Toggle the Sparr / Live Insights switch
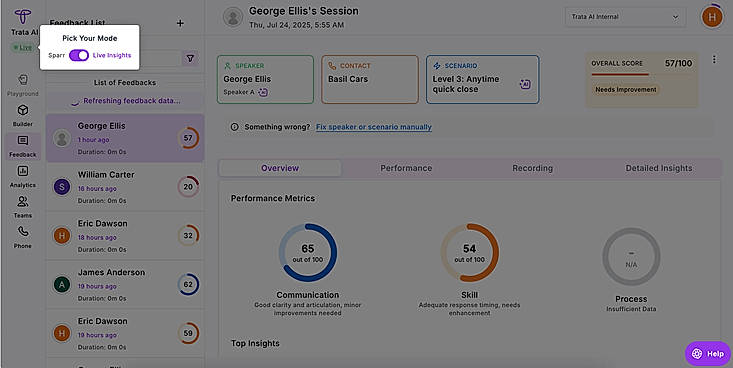 [79, 55]
